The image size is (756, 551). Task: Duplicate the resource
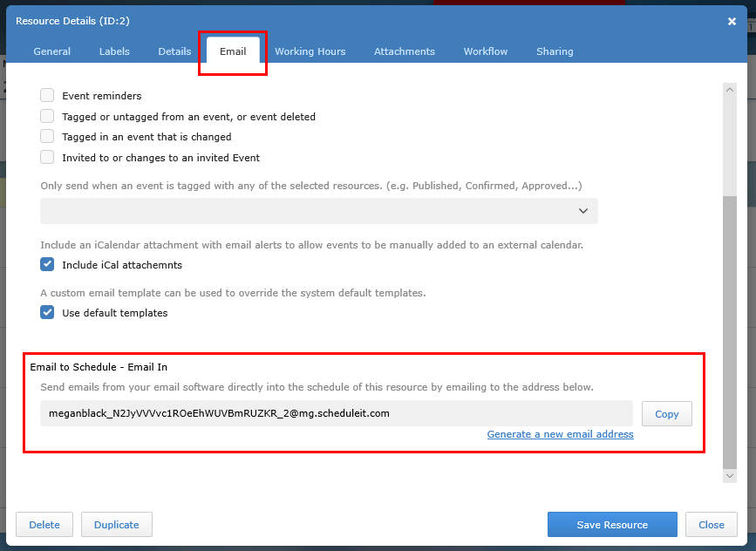tap(116, 525)
